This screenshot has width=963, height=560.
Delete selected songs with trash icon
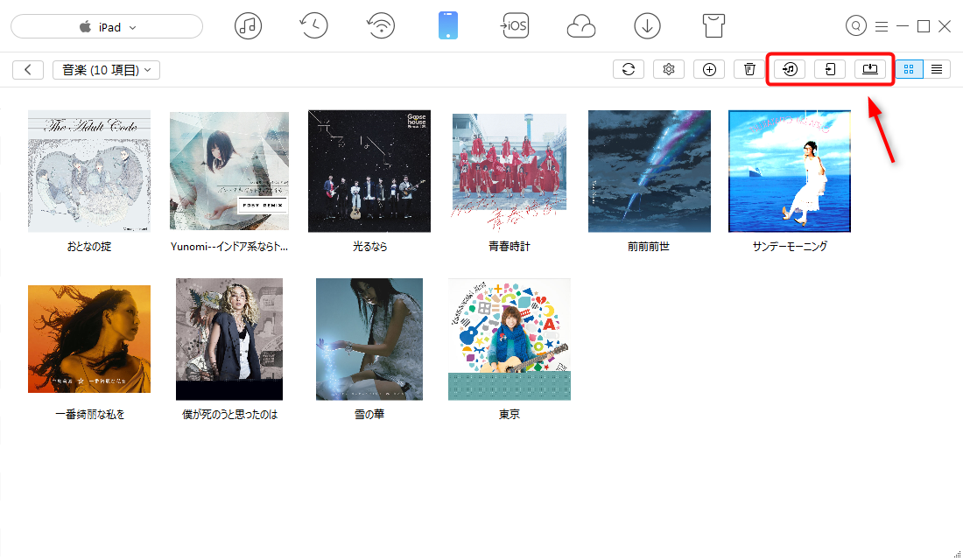click(749, 69)
